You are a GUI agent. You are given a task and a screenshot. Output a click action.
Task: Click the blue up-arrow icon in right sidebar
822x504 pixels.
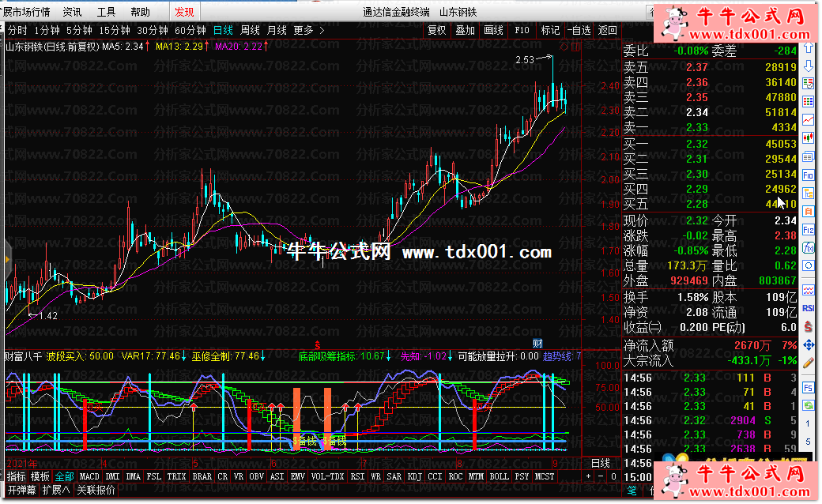(x=808, y=49)
